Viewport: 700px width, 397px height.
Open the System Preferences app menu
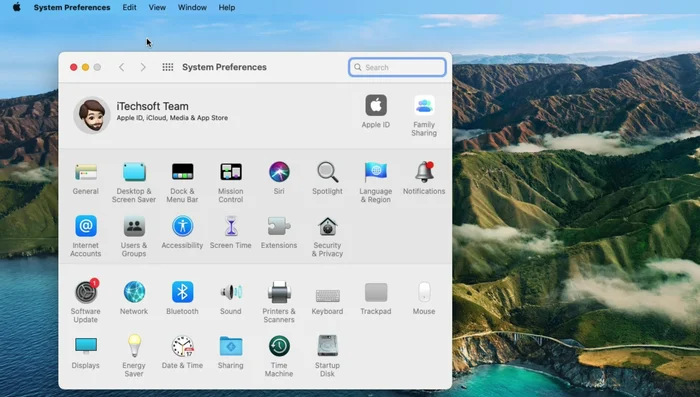click(x=72, y=8)
